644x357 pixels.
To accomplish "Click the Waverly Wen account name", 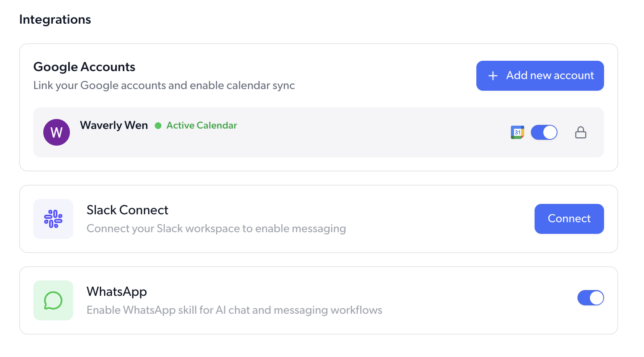I will tap(114, 125).
